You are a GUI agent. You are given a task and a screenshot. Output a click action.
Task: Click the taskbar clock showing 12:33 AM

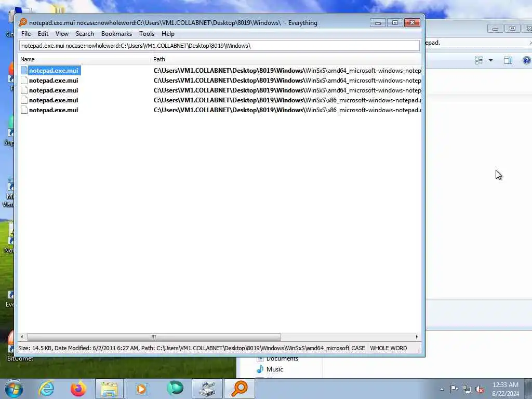(506, 389)
